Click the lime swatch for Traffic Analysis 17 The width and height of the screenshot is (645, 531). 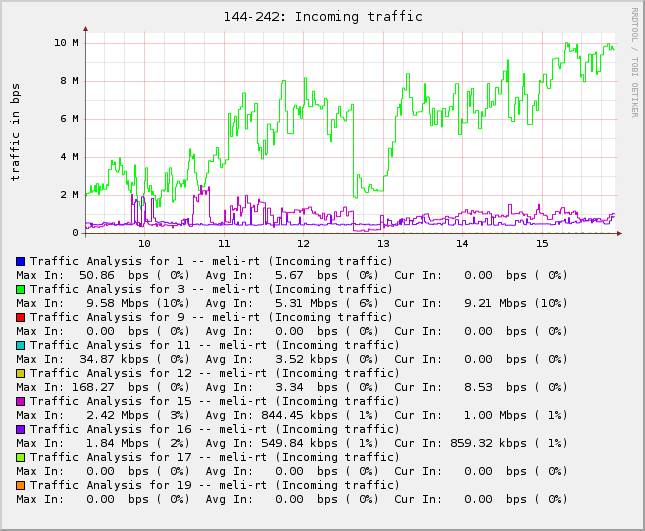(21, 457)
